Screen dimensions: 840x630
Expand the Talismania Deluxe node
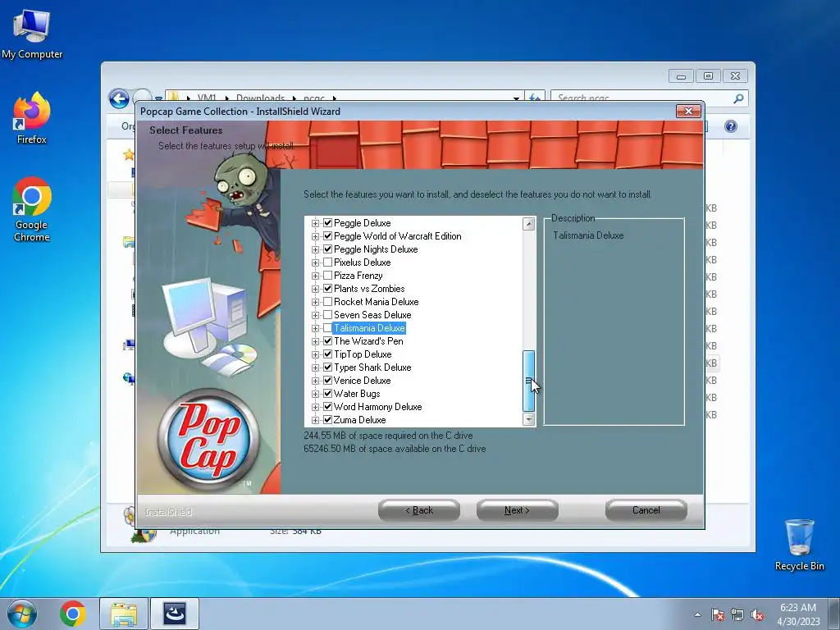coord(315,328)
